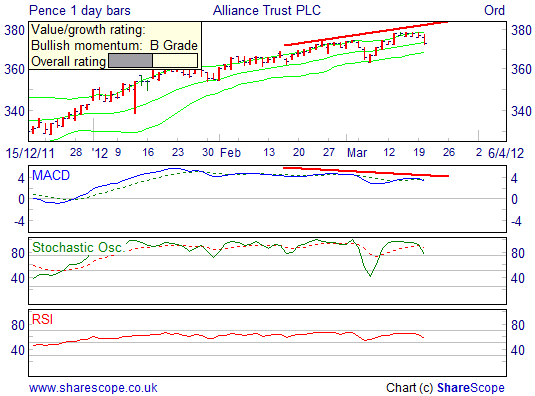Click the left '-4' MACD axis value
The width and height of the screenshot is (535, 396).
pos(19,221)
